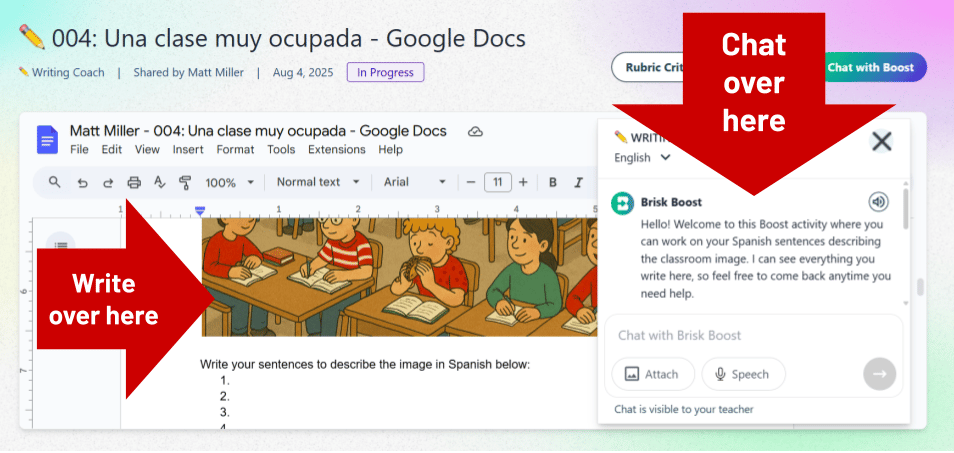Click the font size field showing 11
The image size is (954, 453).
click(x=498, y=182)
